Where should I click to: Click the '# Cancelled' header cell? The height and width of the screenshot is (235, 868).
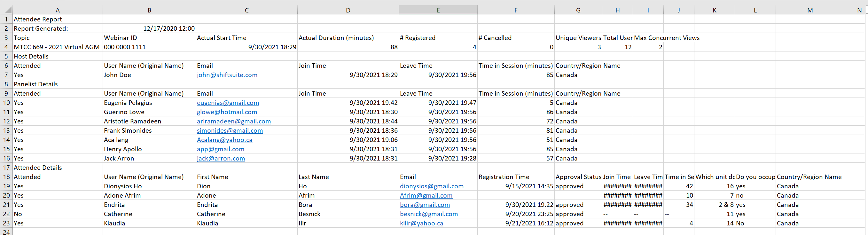point(516,38)
